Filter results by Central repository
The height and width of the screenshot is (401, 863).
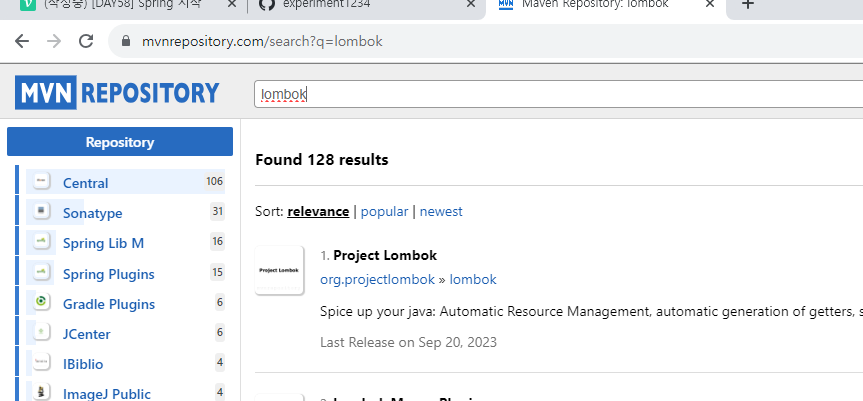click(x=85, y=183)
